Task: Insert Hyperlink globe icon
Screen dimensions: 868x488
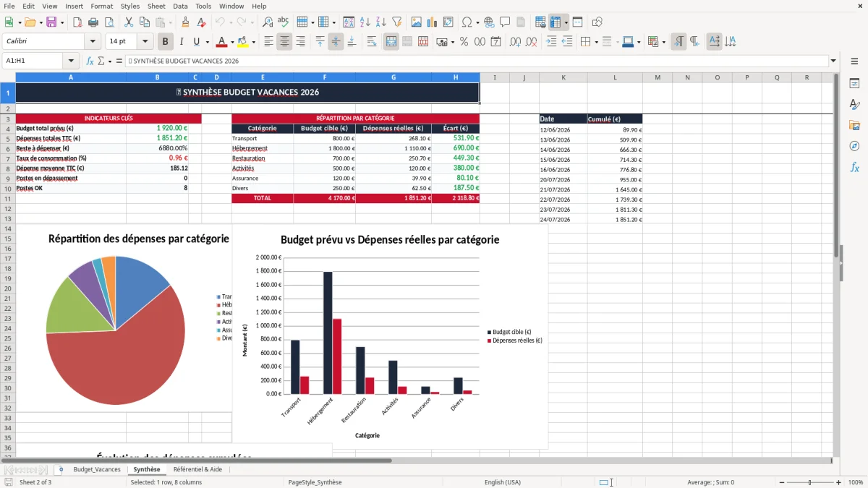Action: [x=489, y=22]
